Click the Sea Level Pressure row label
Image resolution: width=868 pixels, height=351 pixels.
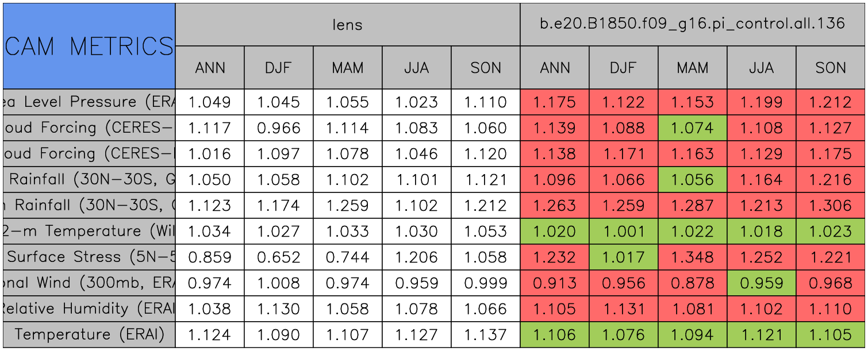89,102
